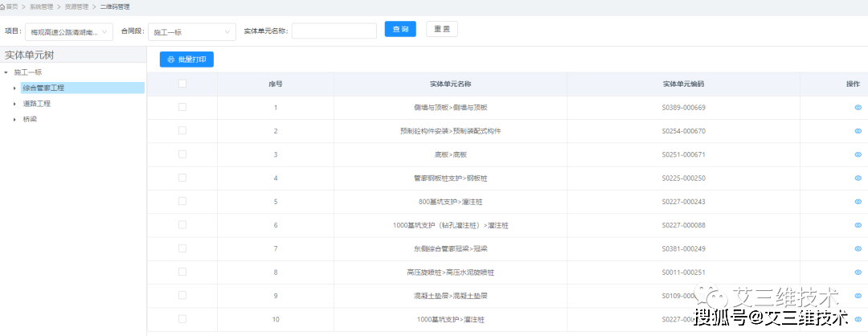
Task: Expand the 综合管廊工程 tree node arrow
Action: coord(14,88)
